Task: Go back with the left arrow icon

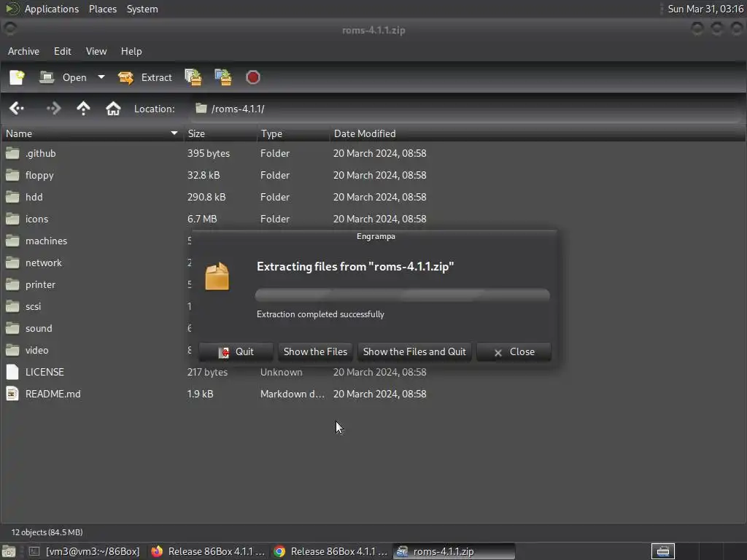Action: tap(17, 109)
